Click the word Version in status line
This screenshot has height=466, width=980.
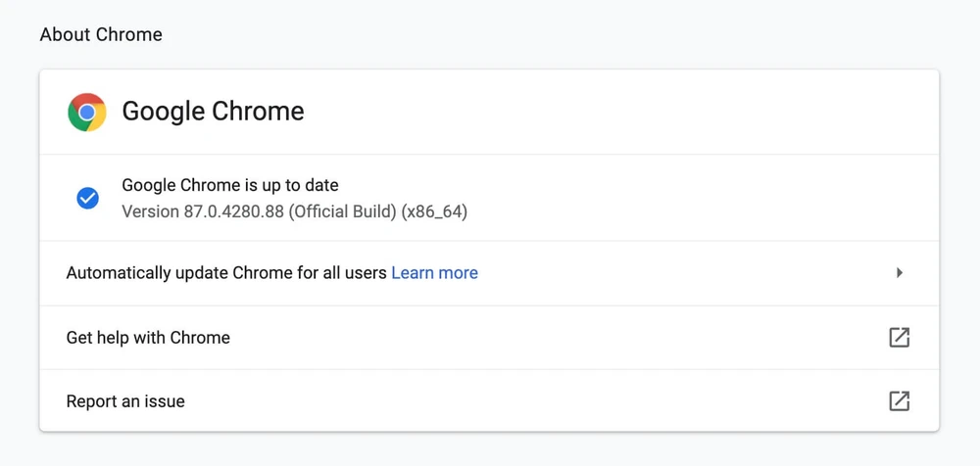(x=150, y=211)
